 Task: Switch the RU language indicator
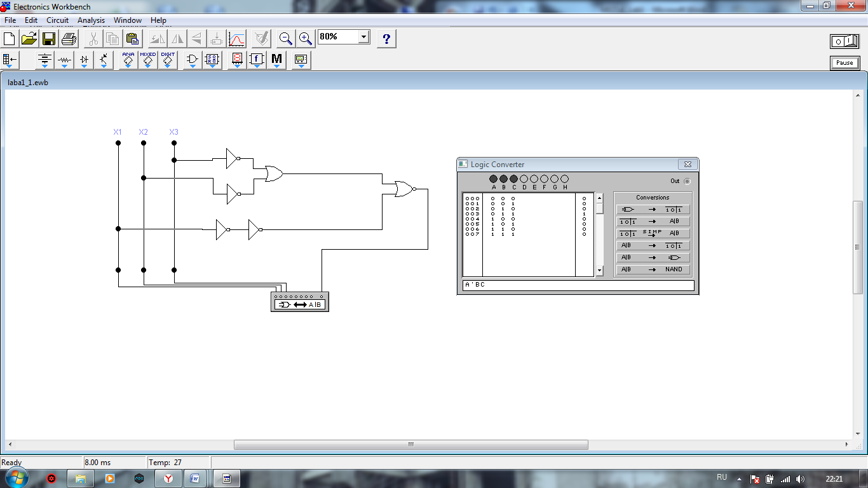point(722,477)
